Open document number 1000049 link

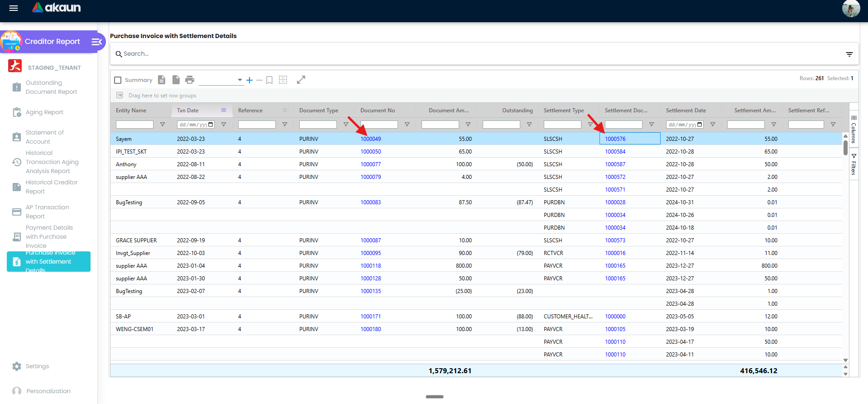(371, 139)
